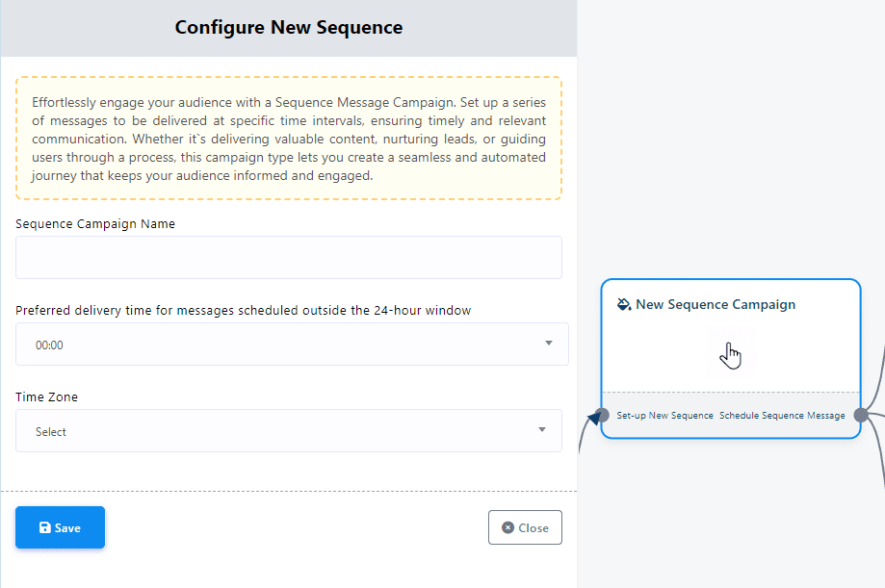Click the paint bucket icon on the node
The image size is (885, 588).
point(624,304)
